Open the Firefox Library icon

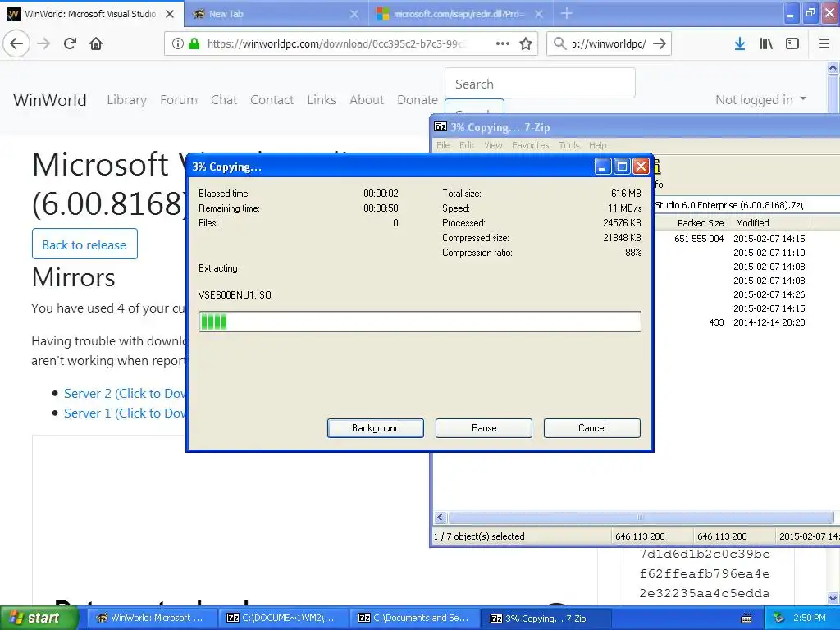pyautogui.click(x=766, y=43)
